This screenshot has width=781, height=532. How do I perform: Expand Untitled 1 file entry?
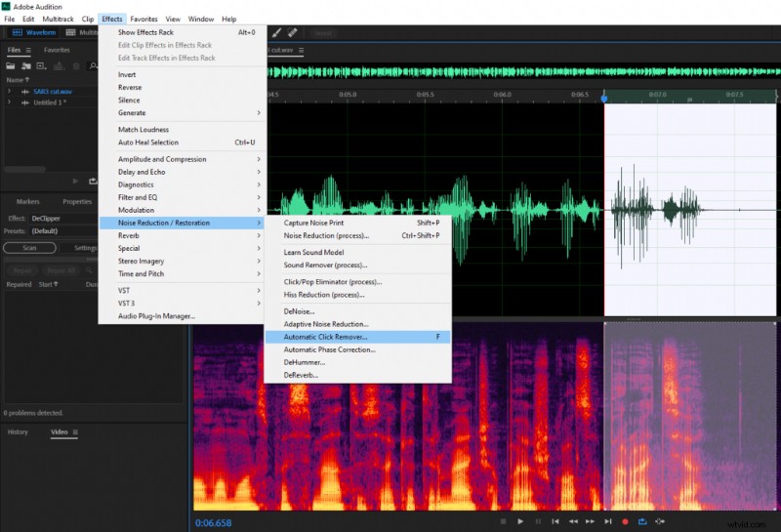[x=9, y=102]
